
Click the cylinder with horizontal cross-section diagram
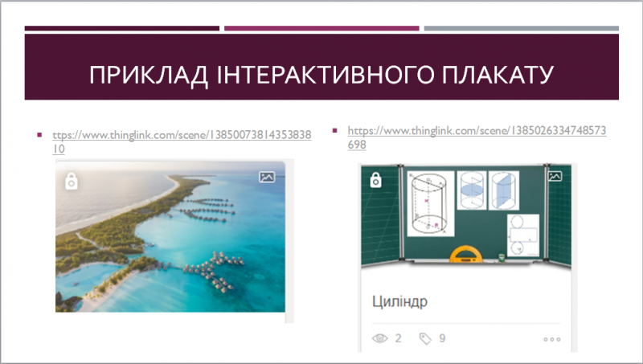tap(472, 190)
